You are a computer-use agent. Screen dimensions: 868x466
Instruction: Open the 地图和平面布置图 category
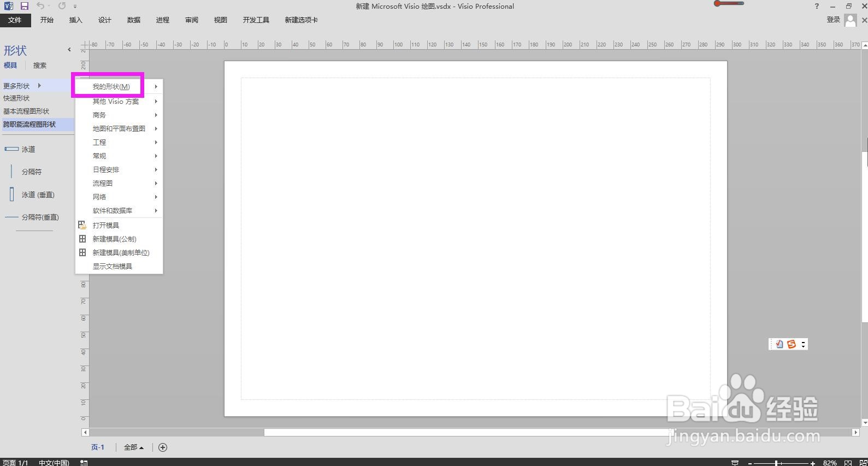[x=119, y=129]
